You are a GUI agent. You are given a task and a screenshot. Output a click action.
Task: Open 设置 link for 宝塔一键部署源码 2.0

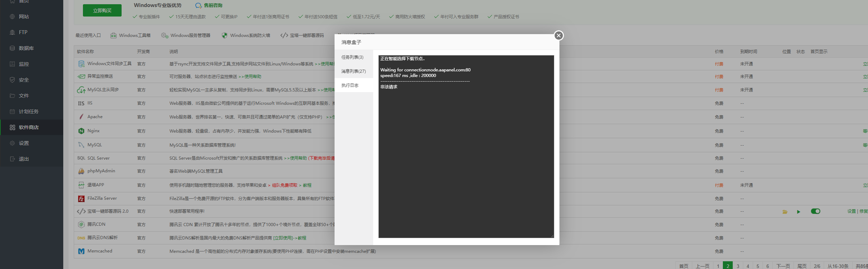(851, 211)
